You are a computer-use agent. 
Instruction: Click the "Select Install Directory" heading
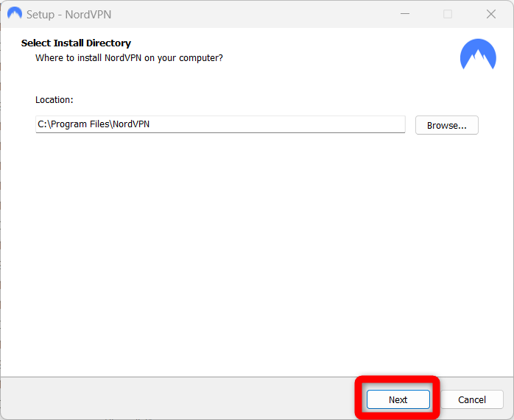click(x=76, y=43)
